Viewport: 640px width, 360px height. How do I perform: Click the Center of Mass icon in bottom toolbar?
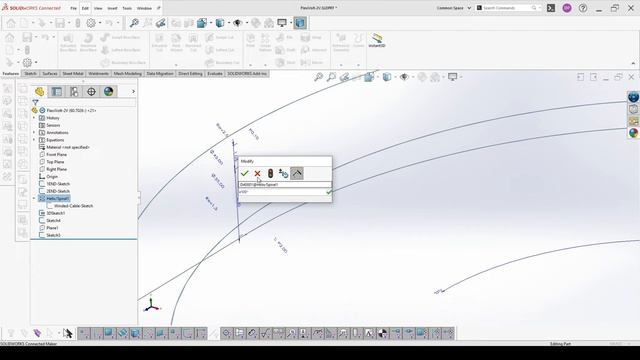coord(382,333)
